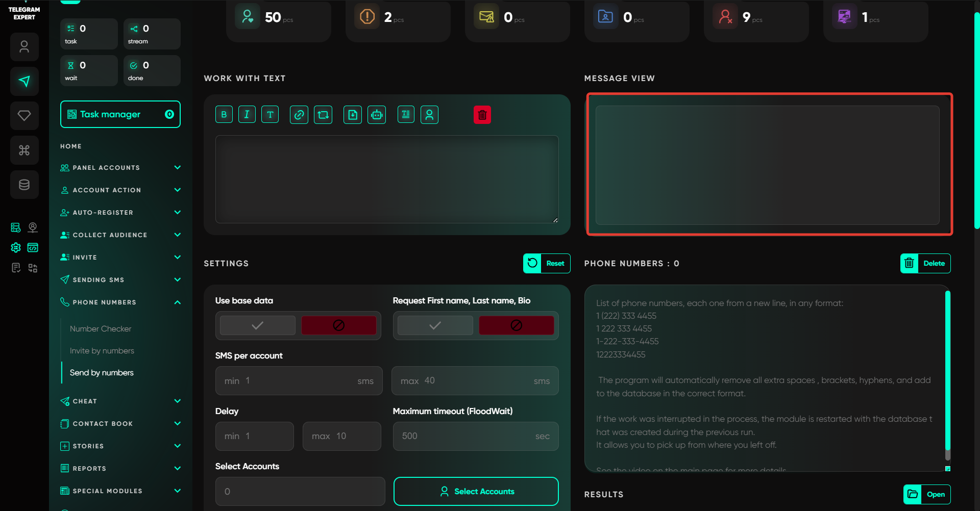Disable Request First name, Last name, Bio
This screenshot has height=511, width=980.
point(516,325)
